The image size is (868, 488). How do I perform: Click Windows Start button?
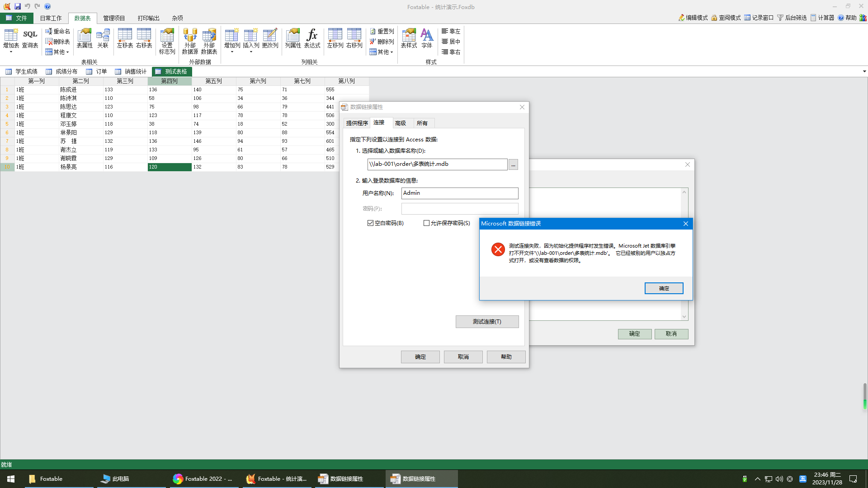(x=11, y=479)
